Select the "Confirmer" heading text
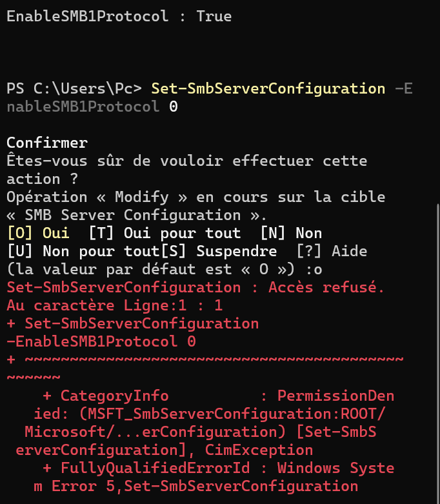This screenshot has height=504, width=440. [47, 143]
